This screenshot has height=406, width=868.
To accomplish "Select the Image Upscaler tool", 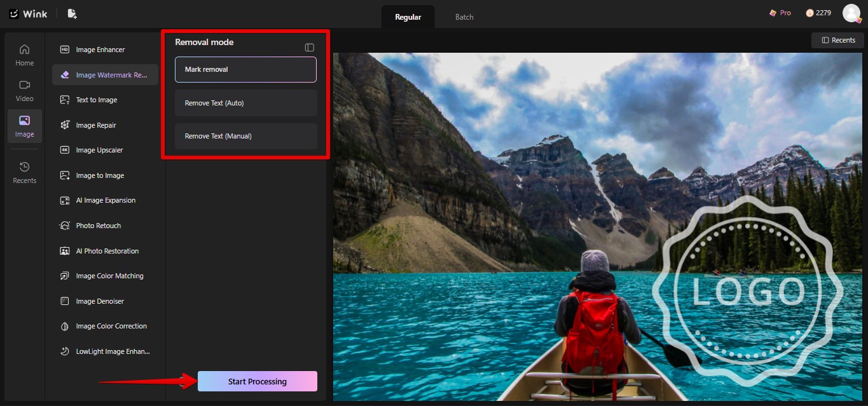I will [x=105, y=150].
